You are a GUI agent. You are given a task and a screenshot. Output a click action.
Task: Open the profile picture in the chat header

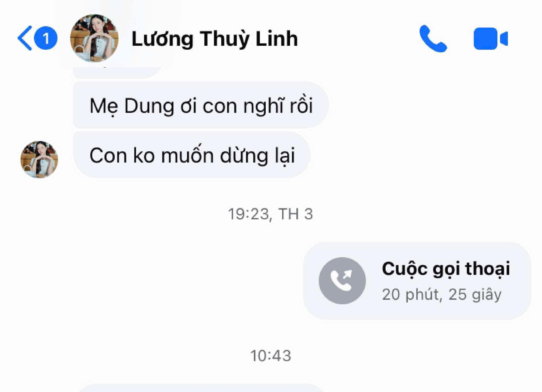point(94,38)
